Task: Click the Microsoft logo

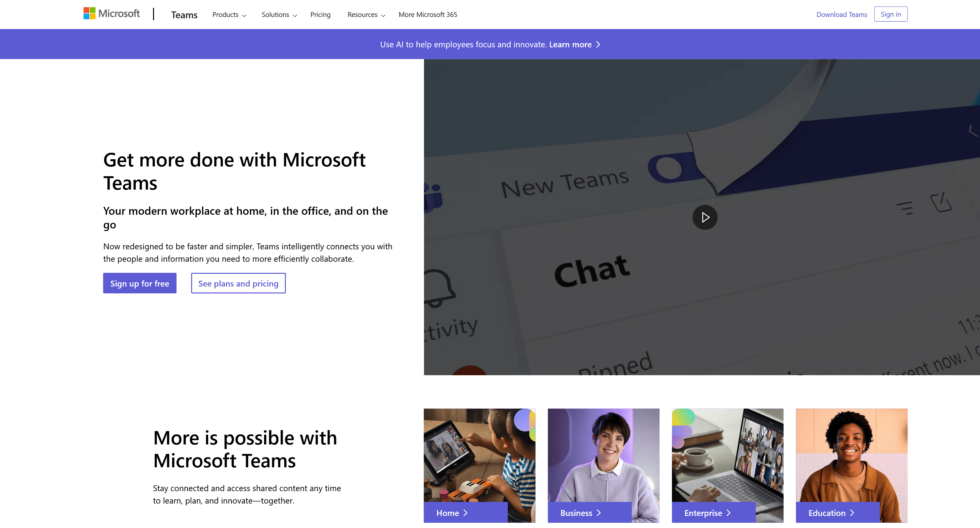Action: tap(112, 14)
